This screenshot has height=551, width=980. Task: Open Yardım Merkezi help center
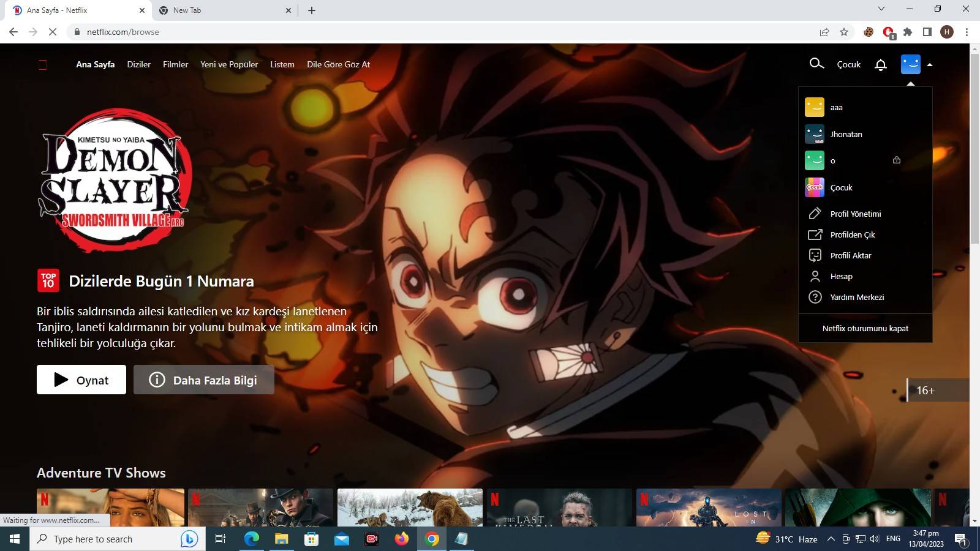pos(856,297)
